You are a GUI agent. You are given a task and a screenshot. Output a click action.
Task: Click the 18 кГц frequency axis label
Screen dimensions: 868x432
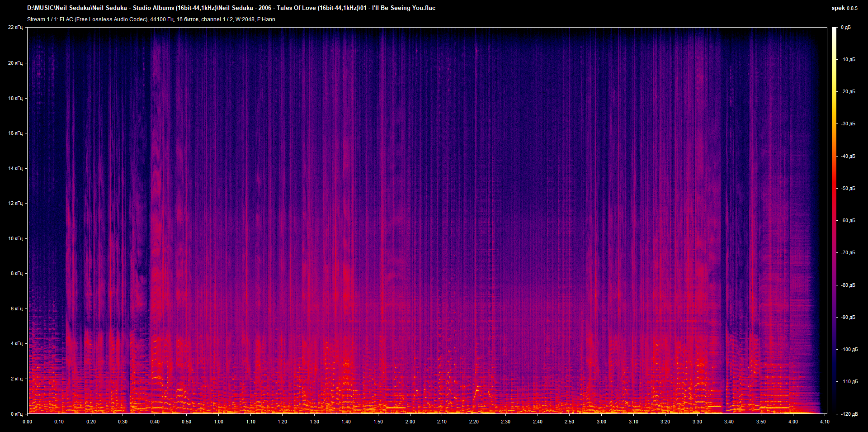click(15, 98)
